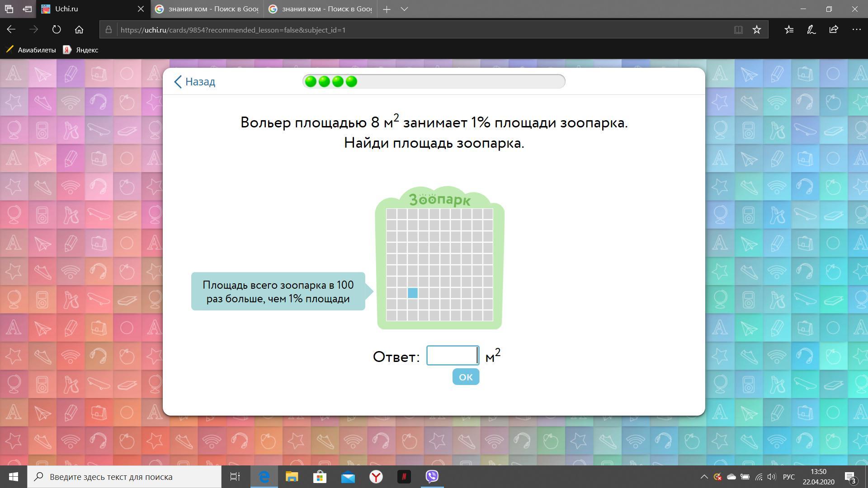Screen dimensions: 868x488
Task: Open Viber from the taskbar
Action: [x=432, y=476]
